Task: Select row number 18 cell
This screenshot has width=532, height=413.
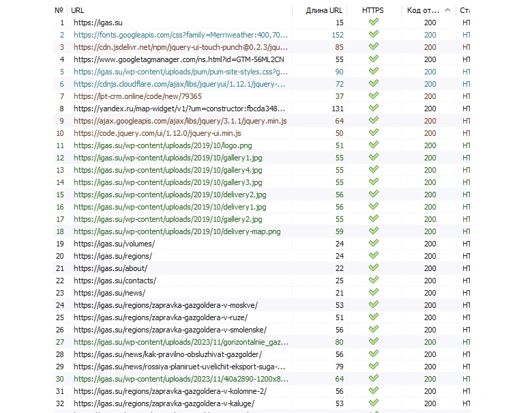Action: pos(60,231)
